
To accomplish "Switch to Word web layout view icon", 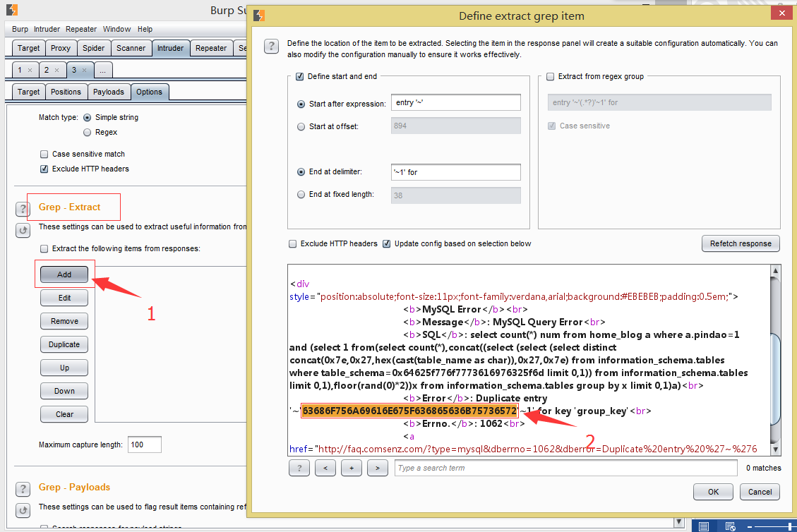I will click(x=731, y=526).
